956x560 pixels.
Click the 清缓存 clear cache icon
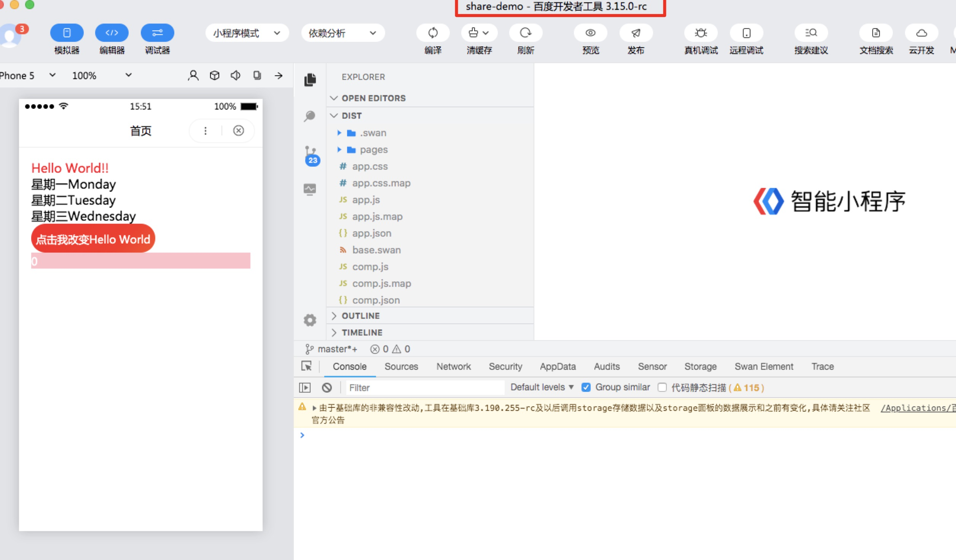pos(479,33)
